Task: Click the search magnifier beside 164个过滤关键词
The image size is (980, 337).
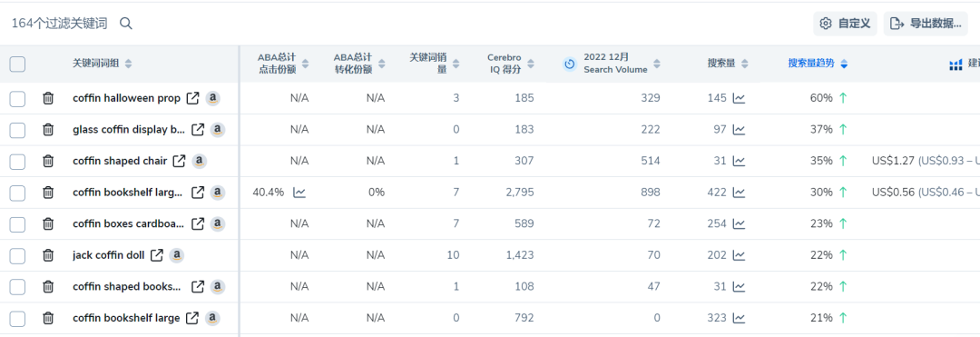Action: pyautogui.click(x=125, y=24)
